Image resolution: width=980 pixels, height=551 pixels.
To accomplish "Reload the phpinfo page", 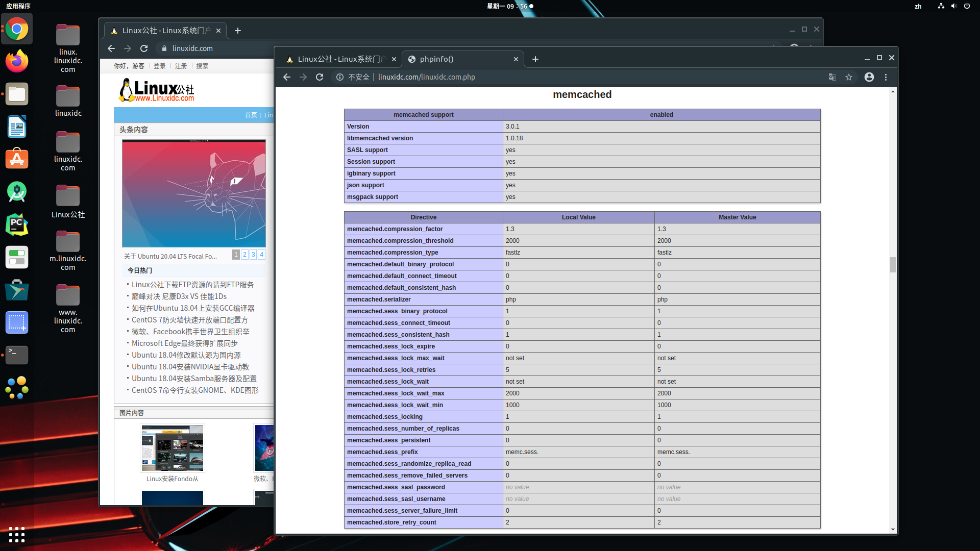I will (x=320, y=77).
